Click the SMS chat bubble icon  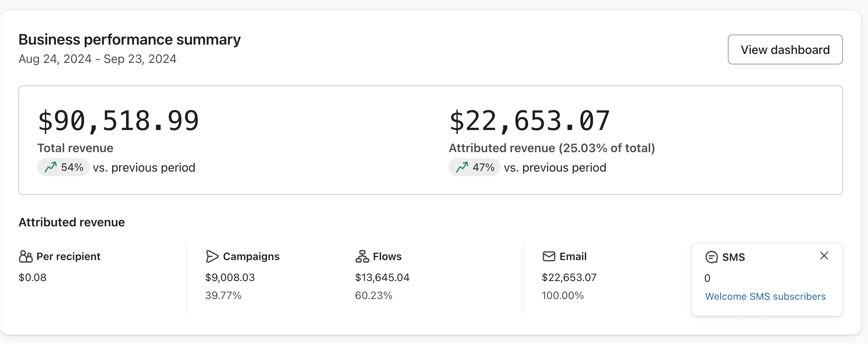712,257
